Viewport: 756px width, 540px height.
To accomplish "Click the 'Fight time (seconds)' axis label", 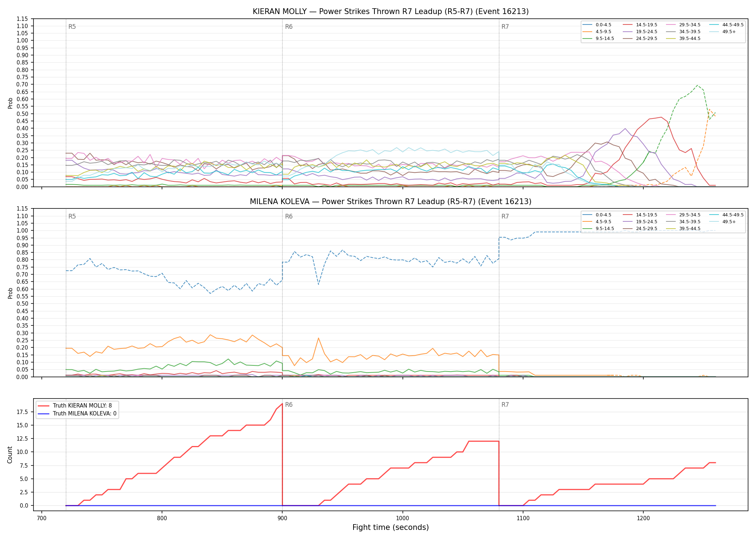I will click(391, 527).
